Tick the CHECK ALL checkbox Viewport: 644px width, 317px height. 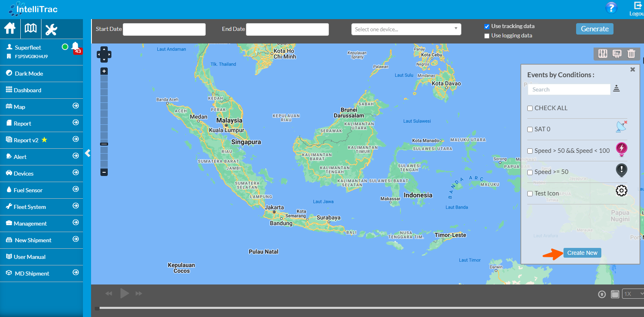click(x=530, y=108)
